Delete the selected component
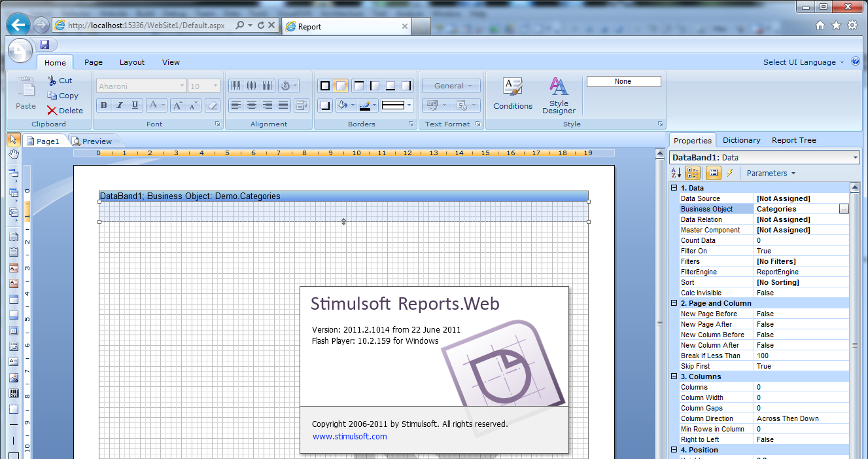The image size is (868, 459). [x=65, y=111]
